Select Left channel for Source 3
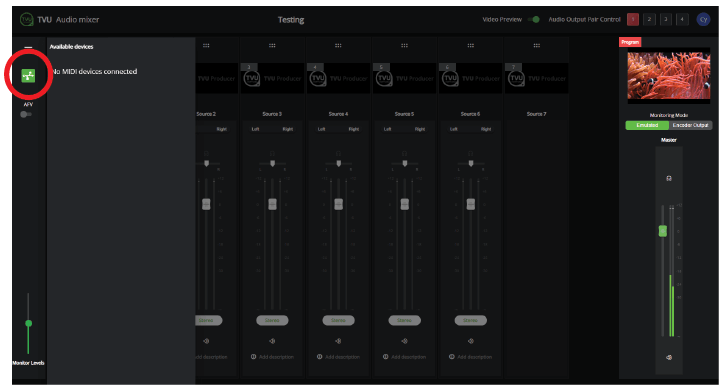 click(x=256, y=129)
